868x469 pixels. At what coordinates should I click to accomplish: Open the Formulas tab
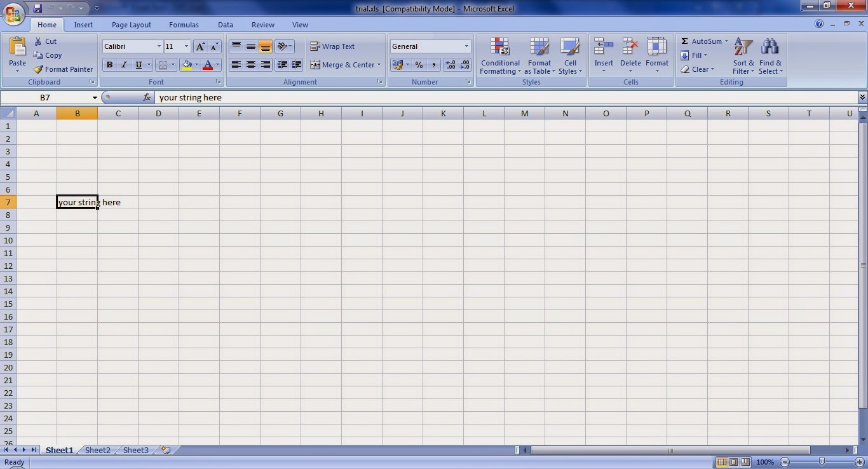tap(184, 25)
